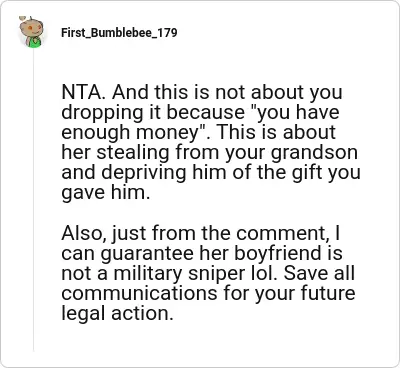Click the phrase "gave him." ending the first paragraph
Image resolution: width=400 pixels, height=368 pixels.
tap(106, 193)
